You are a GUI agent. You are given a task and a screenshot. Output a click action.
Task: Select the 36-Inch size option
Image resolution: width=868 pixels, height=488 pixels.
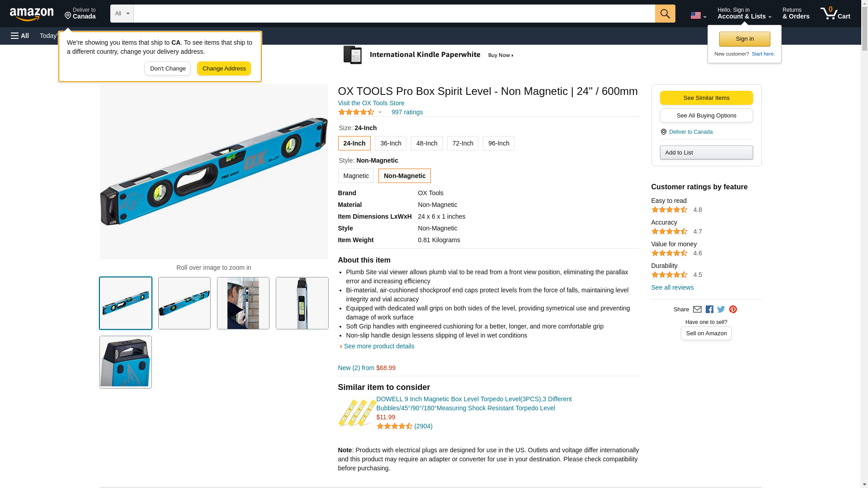coord(390,143)
